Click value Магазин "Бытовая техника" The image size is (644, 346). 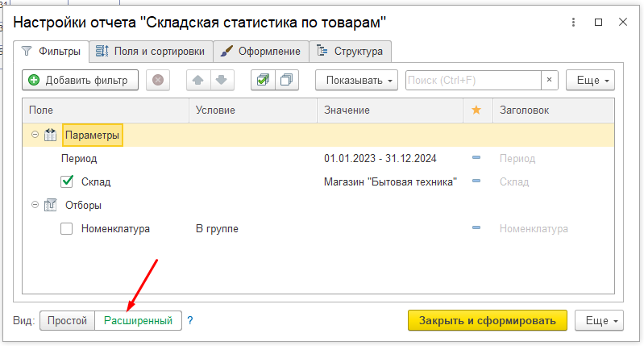(x=391, y=181)
